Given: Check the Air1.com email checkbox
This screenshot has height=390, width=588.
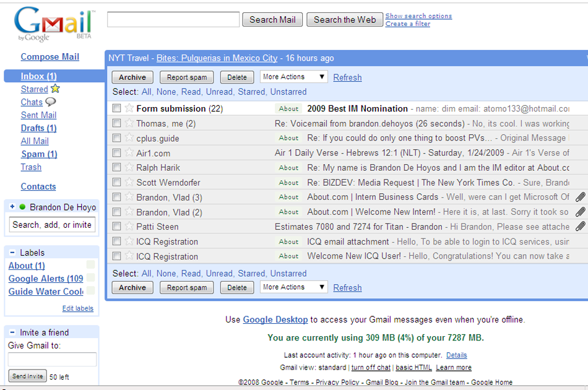Looking at the screenshot, I should (116, 153).
